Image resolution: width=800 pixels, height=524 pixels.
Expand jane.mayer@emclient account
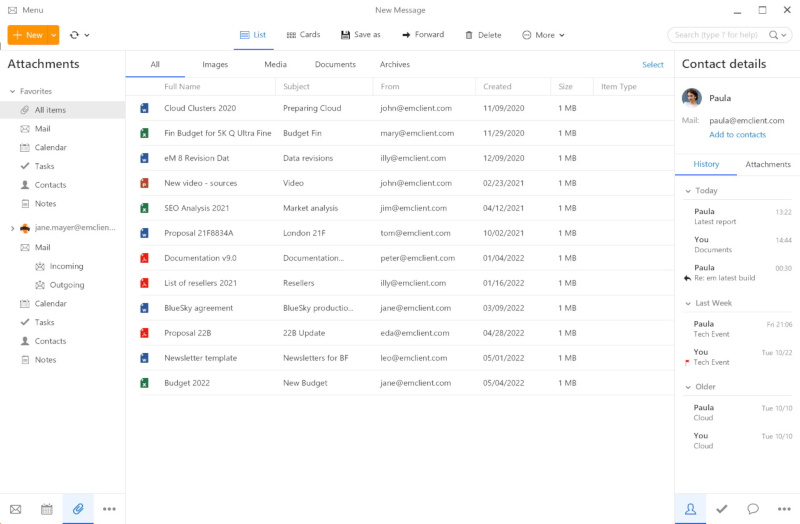12,228
